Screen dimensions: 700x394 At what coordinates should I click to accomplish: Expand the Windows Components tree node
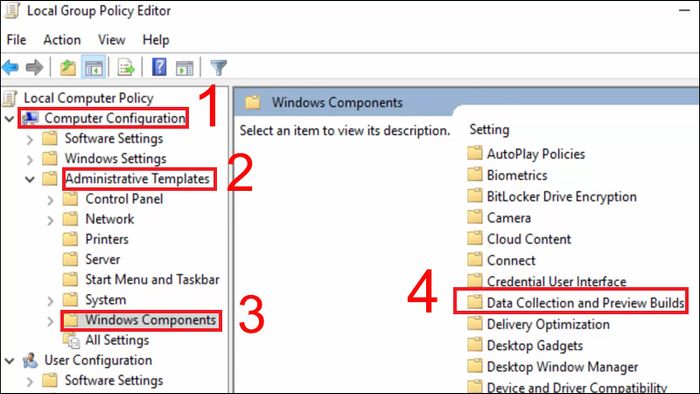[x=50, y=320]
